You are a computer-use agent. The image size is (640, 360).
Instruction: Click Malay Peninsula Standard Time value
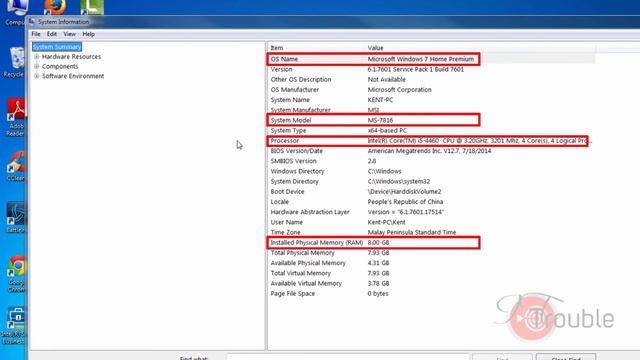click(x=412, y=233)
